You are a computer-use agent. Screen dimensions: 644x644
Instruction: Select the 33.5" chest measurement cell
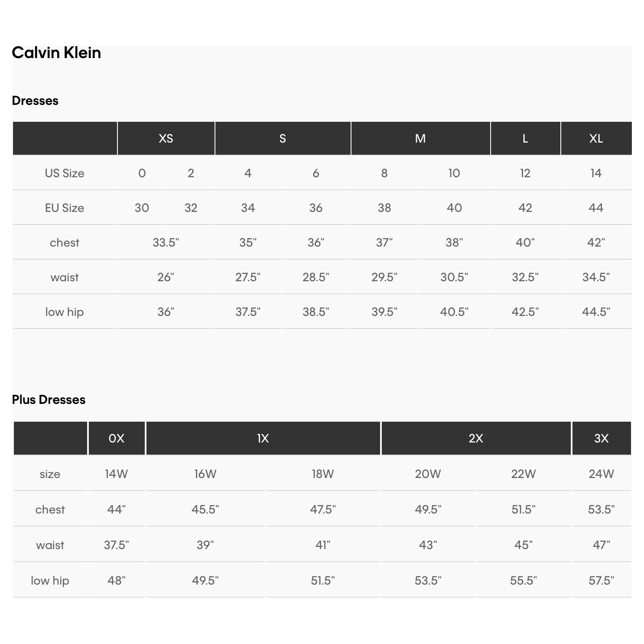tap(166, 243)
